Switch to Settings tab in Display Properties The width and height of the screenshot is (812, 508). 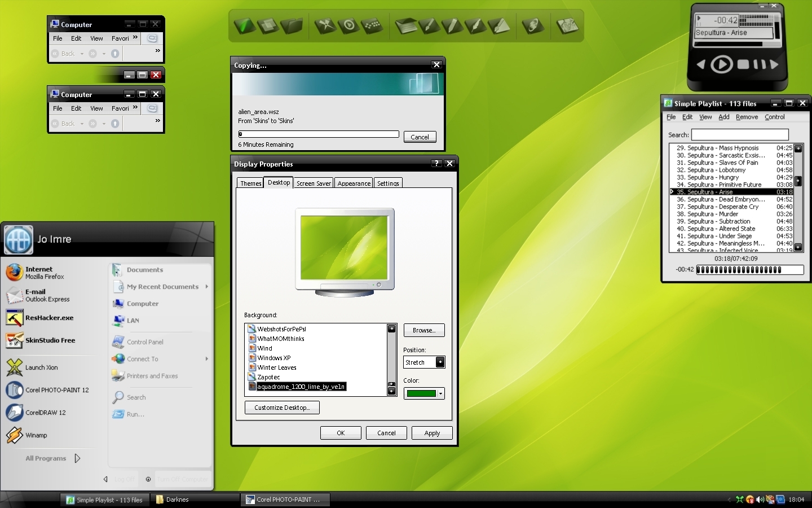(x=388, y=183)
